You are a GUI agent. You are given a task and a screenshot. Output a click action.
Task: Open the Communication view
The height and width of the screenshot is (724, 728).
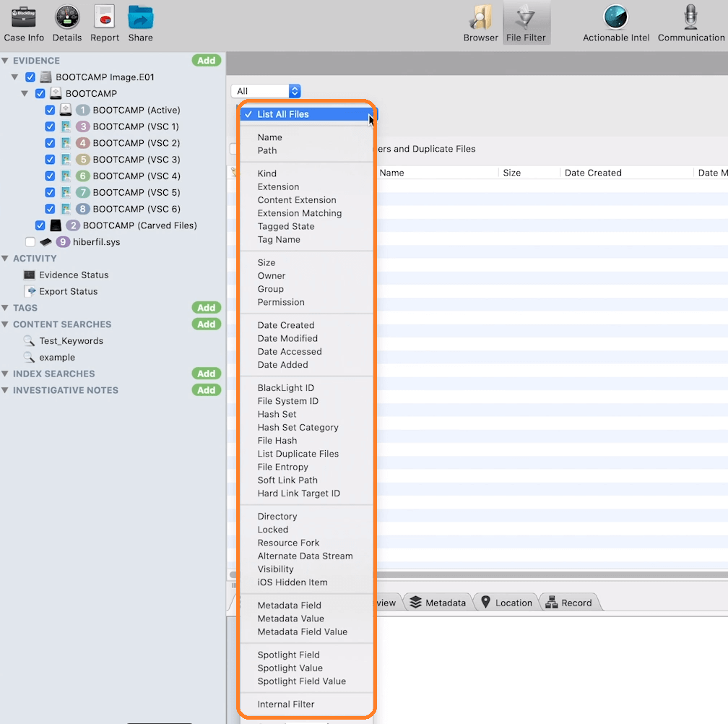click(x=690, y=22)
